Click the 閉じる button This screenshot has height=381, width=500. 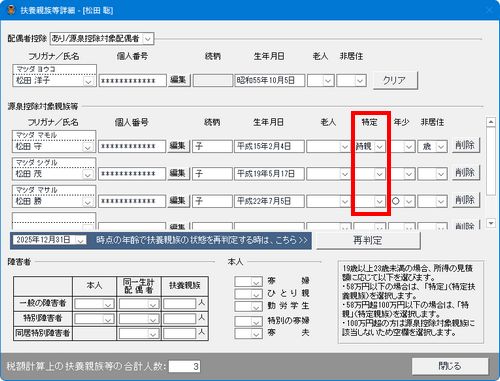[x=450, y=366]
